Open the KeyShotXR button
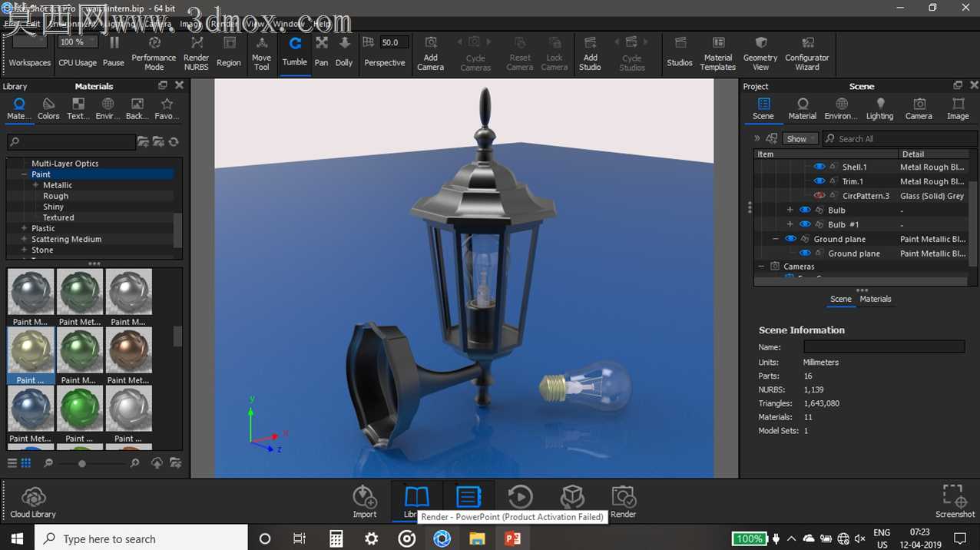 571,497
